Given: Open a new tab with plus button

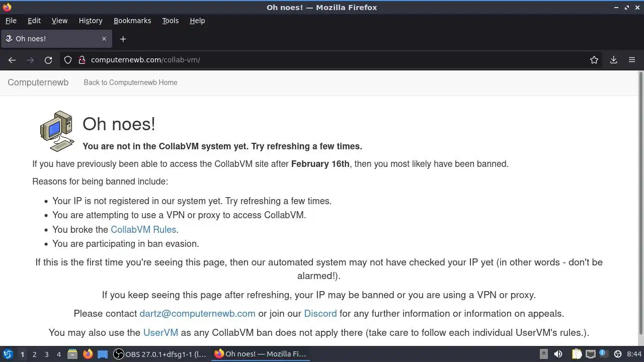Looking at the screenshot, I should pos(123,39).
